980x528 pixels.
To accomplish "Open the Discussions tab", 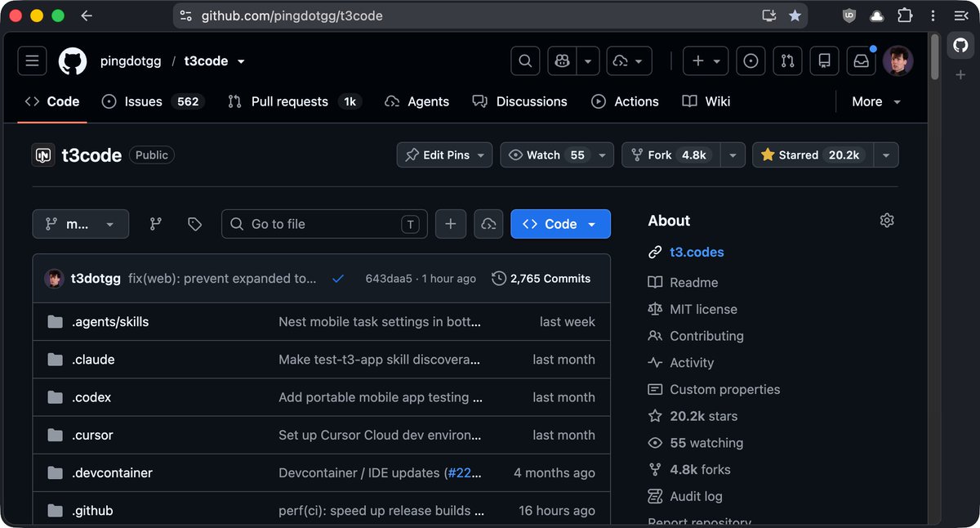I will (519, 101).
